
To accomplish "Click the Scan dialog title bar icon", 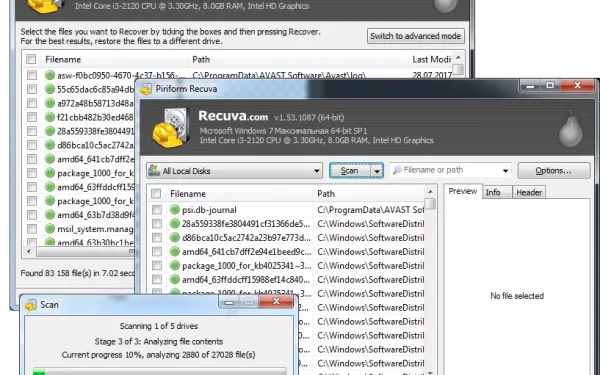I will 31,305.
